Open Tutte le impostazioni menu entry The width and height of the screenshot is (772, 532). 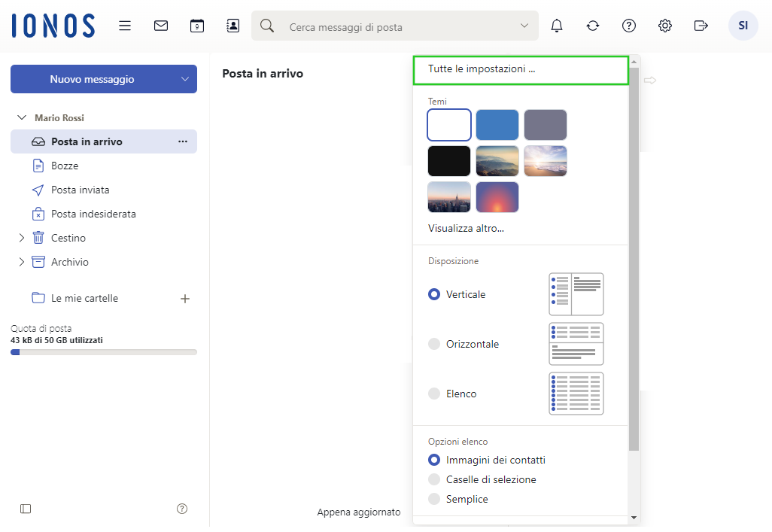[521, 70]
